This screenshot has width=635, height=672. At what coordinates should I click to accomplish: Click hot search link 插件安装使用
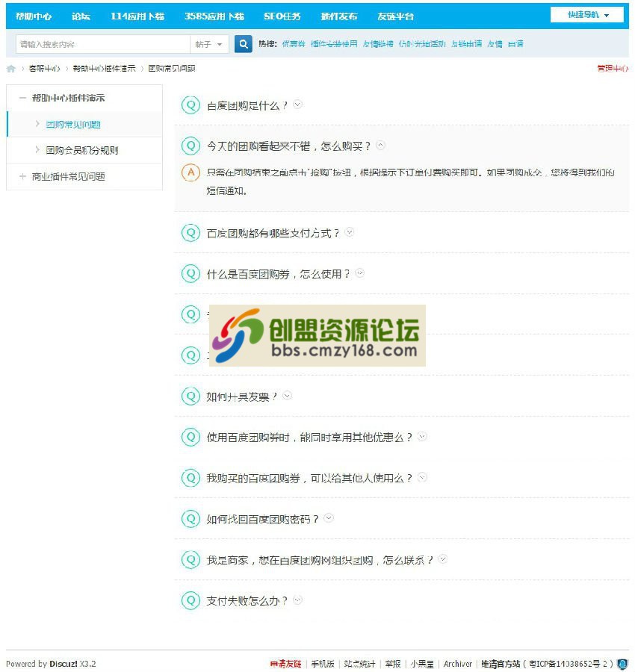click(x=334, y=44)
